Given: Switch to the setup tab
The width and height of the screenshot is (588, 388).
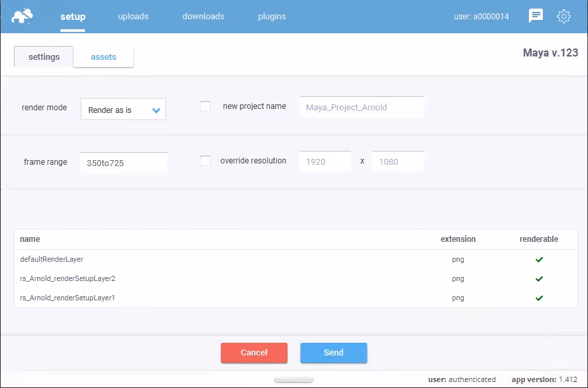Looking at the screenshot, I should coord(73,17).
